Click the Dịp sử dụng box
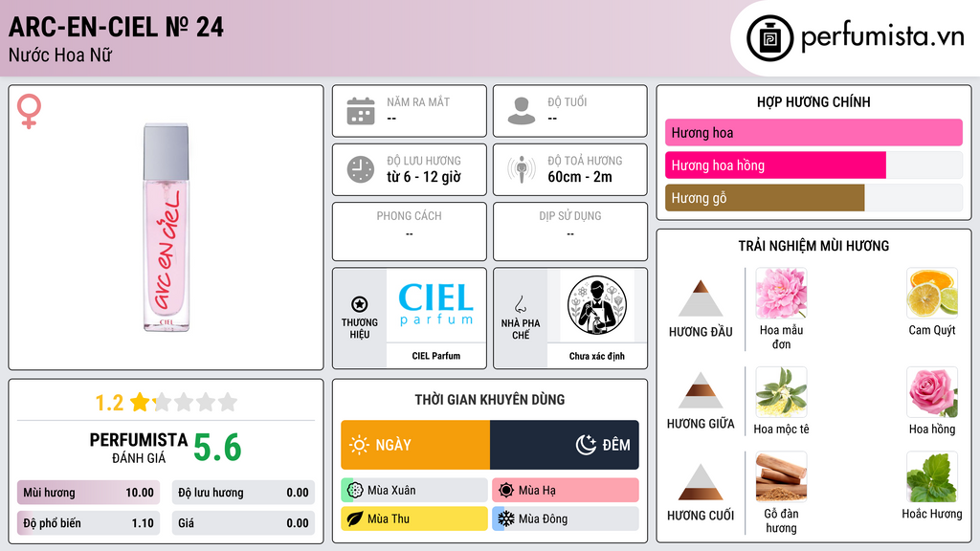This screenshot has height=551, width=980. [x=570, y=231]
